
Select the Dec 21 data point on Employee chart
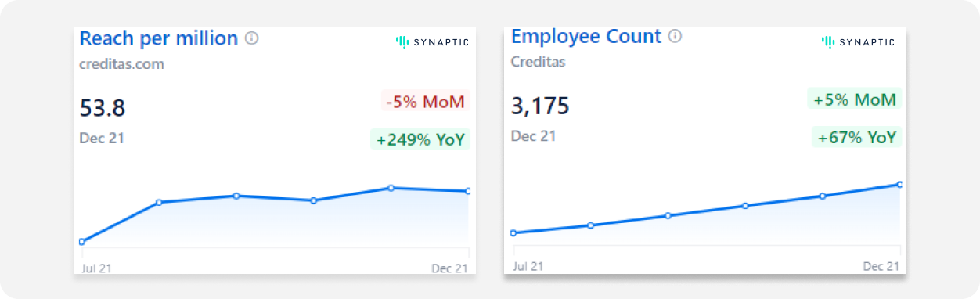[x=899, y=185]
